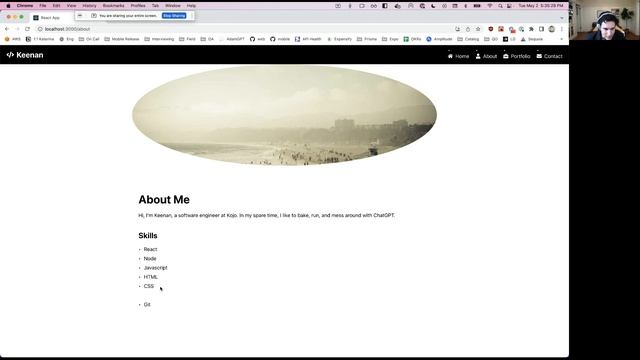Click the Git skill item
Screen dimensions: 640x360
tap(147, 304)
